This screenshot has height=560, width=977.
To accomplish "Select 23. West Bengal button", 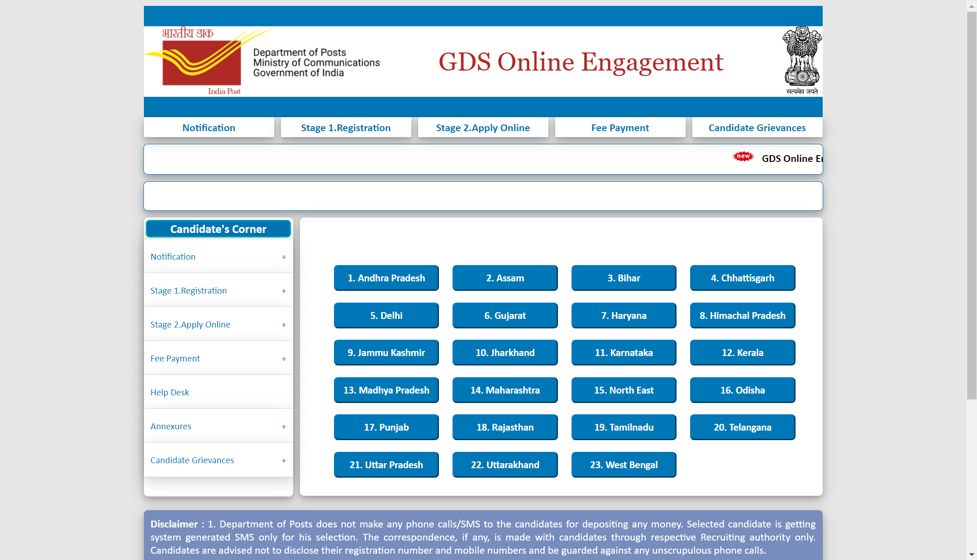I will click(x=624, y=465).
